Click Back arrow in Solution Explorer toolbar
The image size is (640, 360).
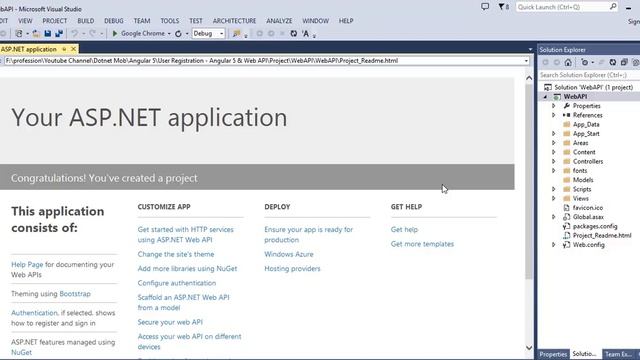coord(545,62)
